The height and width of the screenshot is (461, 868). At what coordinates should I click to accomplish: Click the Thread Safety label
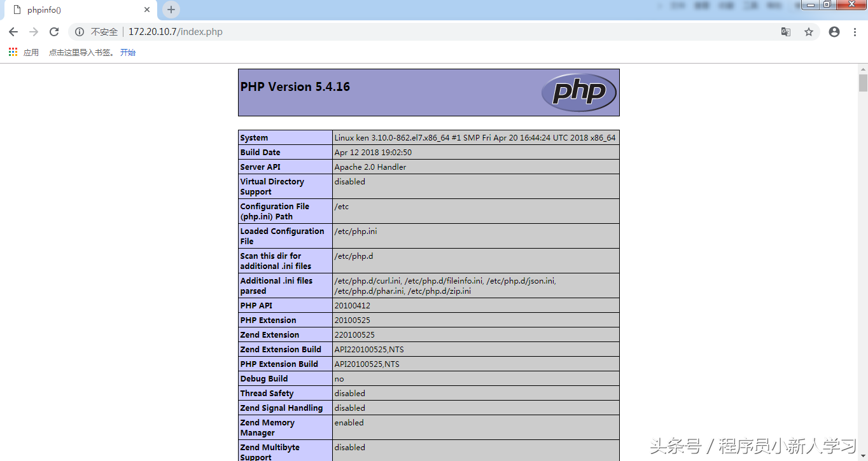[267, 394]
